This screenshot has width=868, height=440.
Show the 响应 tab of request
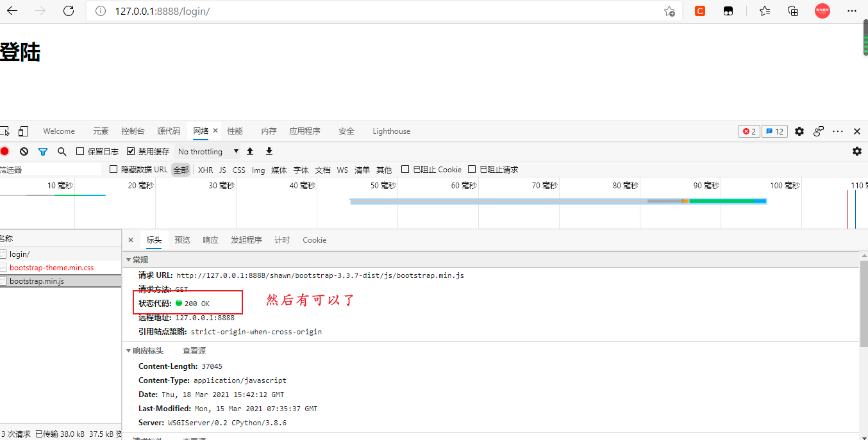210,240
